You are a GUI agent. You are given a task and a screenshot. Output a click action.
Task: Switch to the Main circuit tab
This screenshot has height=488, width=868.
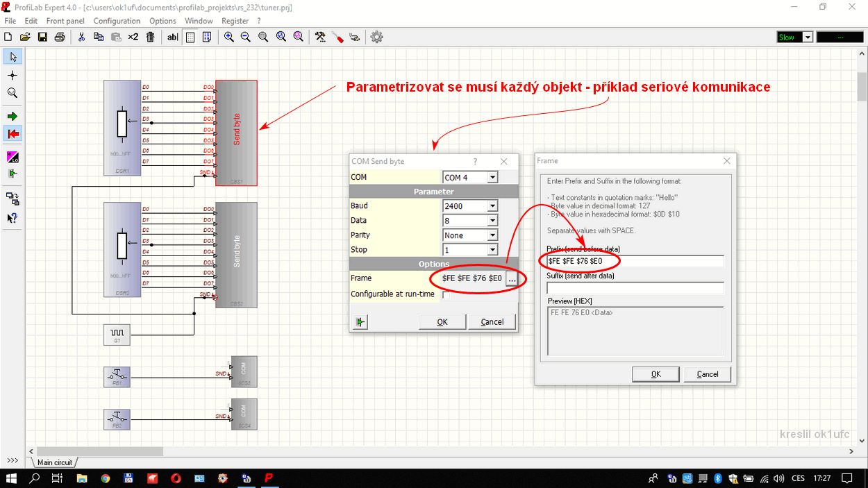click(x=55, y=462)
